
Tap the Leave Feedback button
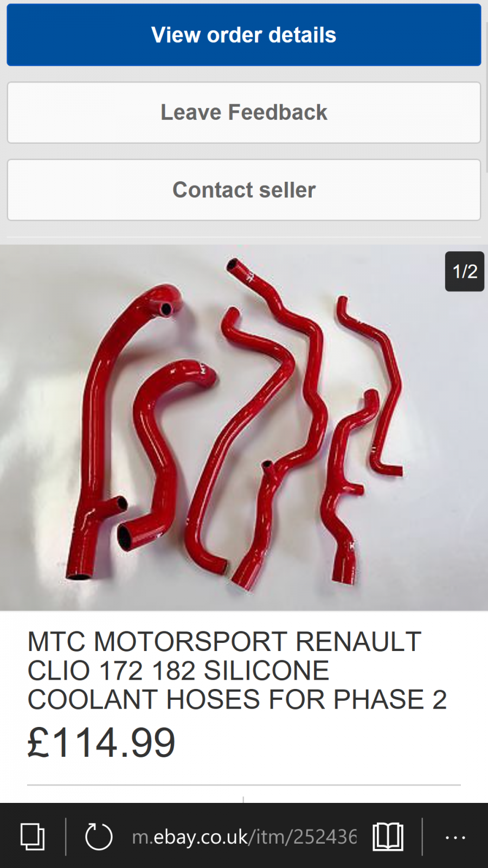coord(244,112)
